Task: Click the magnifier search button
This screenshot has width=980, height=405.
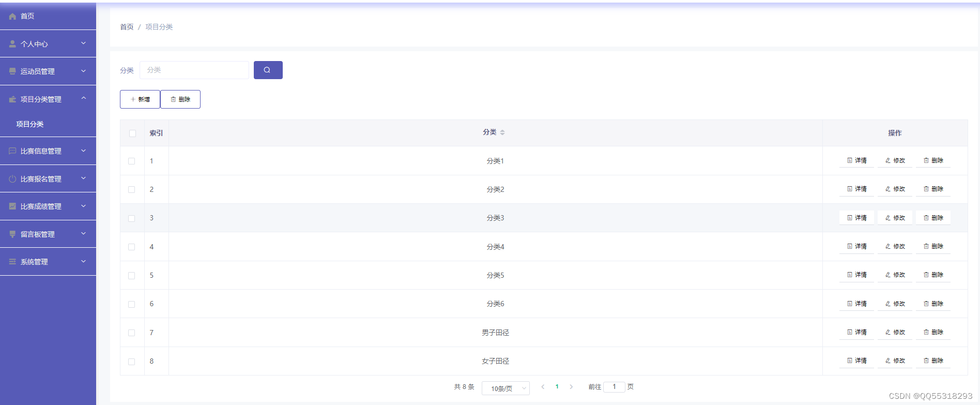Action: 268,70
